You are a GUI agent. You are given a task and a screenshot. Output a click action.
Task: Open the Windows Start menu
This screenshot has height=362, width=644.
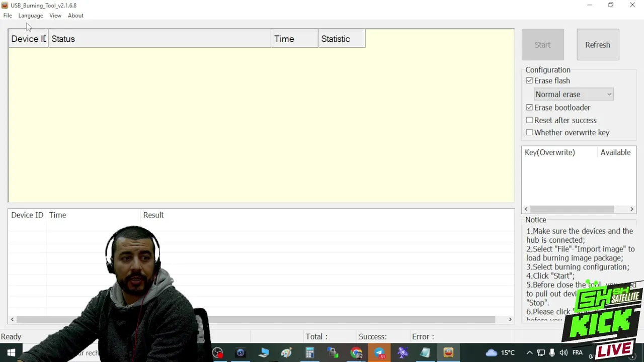[11, 353]
